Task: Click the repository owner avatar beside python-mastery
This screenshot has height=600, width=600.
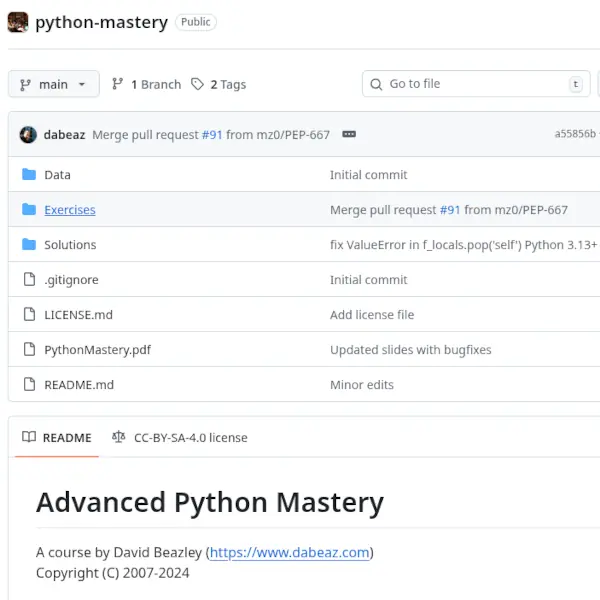Action: [x=18, y=22]
